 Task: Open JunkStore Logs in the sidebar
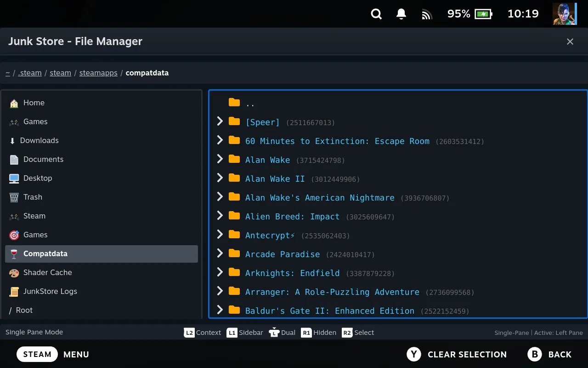pos(102,291)
